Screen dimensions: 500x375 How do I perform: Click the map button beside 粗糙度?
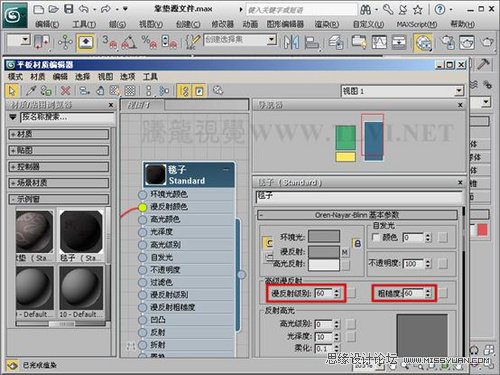click(443, 293)
